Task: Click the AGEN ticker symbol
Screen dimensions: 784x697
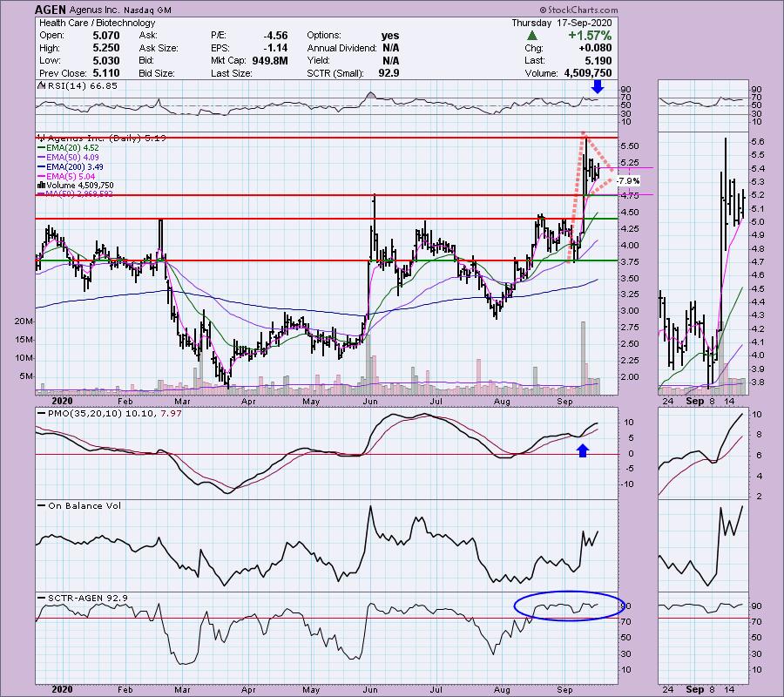Action: click(x=50, y=10)
